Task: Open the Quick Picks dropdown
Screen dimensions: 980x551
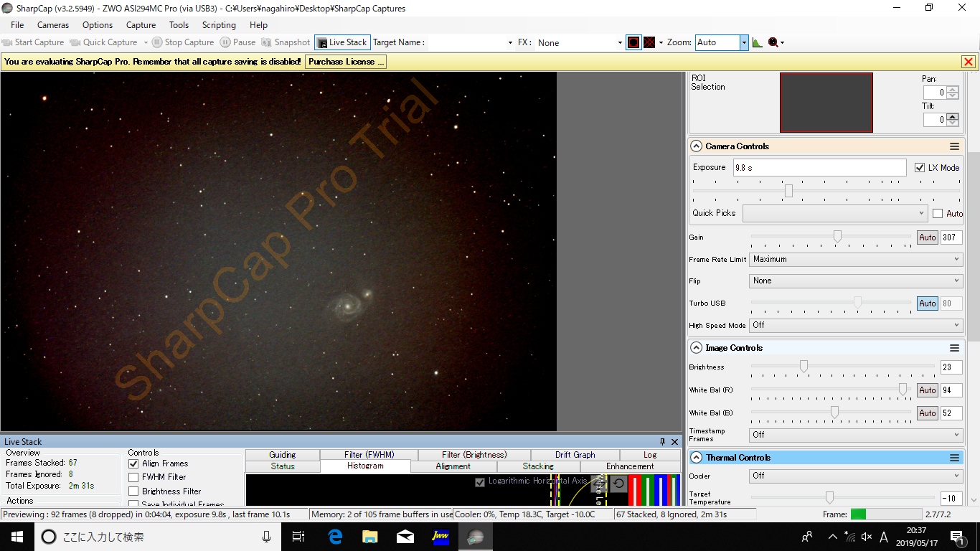Action: point(835,213)
